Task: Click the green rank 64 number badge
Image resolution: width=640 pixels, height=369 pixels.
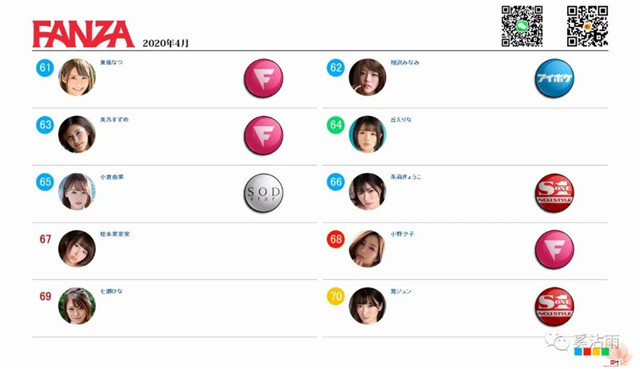Action: pyautogui.click(x=336, y=125)
